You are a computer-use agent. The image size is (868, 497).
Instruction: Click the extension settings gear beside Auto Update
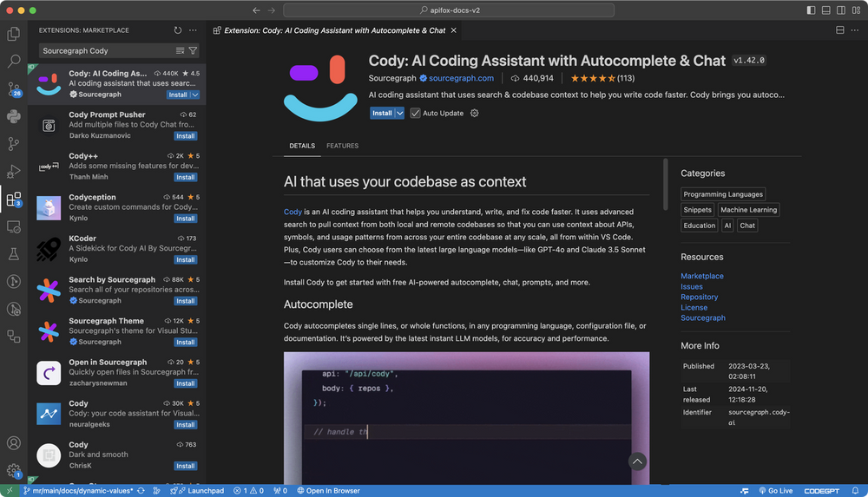click(x=474, y=114)
